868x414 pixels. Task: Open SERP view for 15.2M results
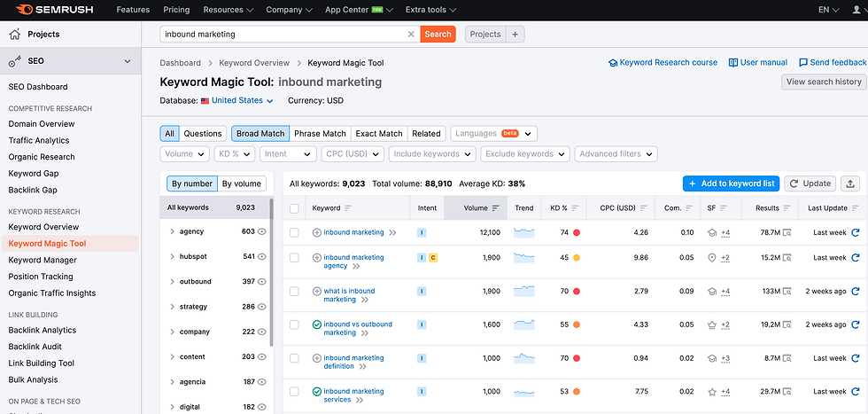click(787, 258)
